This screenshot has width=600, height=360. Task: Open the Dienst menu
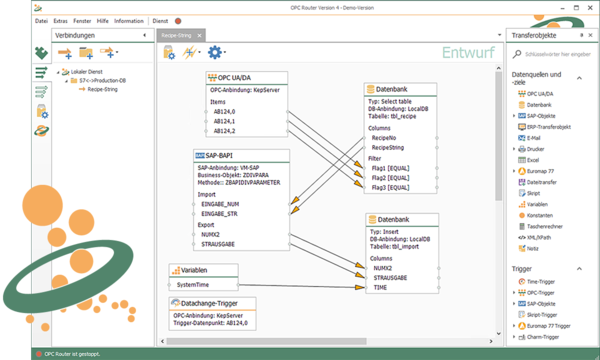click(160, 21)
